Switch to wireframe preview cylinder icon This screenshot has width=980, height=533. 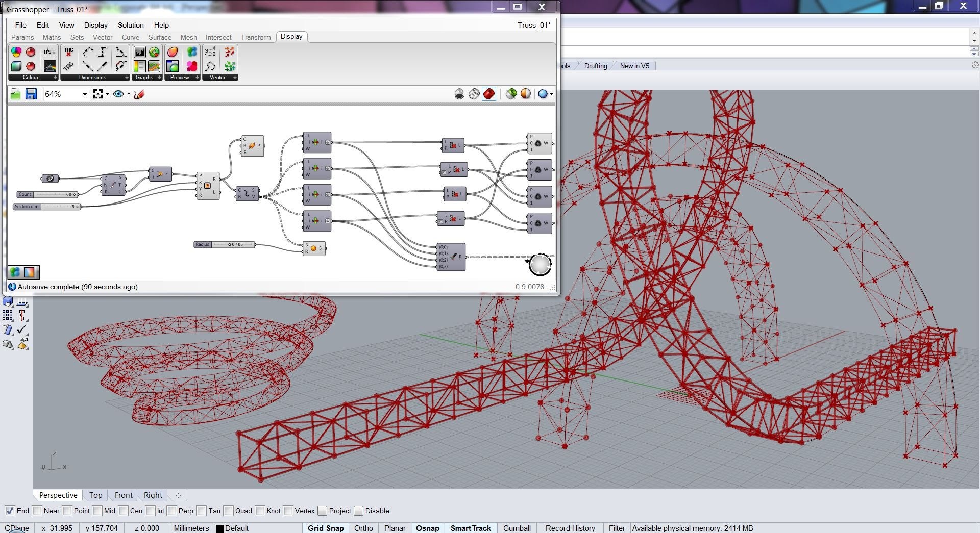click(474, 94)
